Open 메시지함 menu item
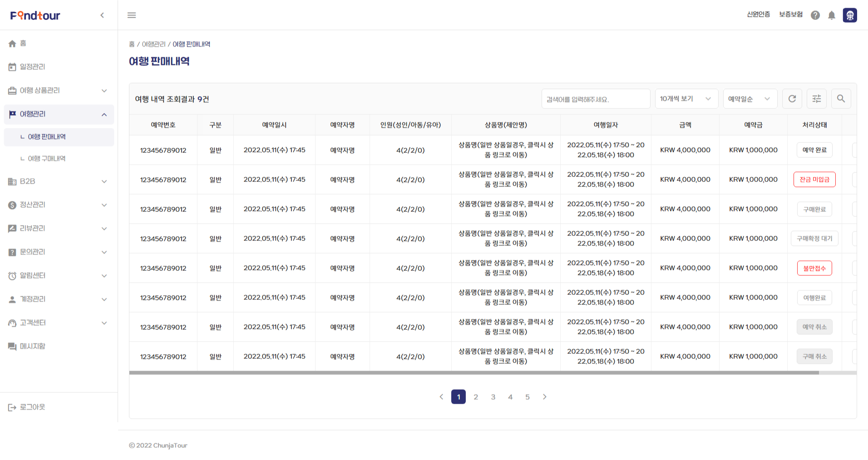 pos(59,347)
